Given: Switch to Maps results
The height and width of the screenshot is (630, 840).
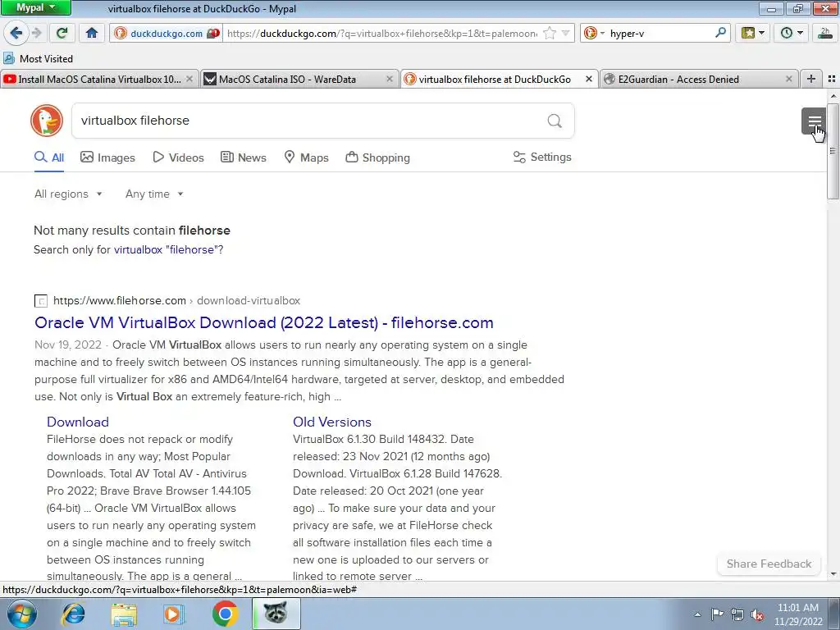Looking at the screenshot, I should (x=306, y=157).
